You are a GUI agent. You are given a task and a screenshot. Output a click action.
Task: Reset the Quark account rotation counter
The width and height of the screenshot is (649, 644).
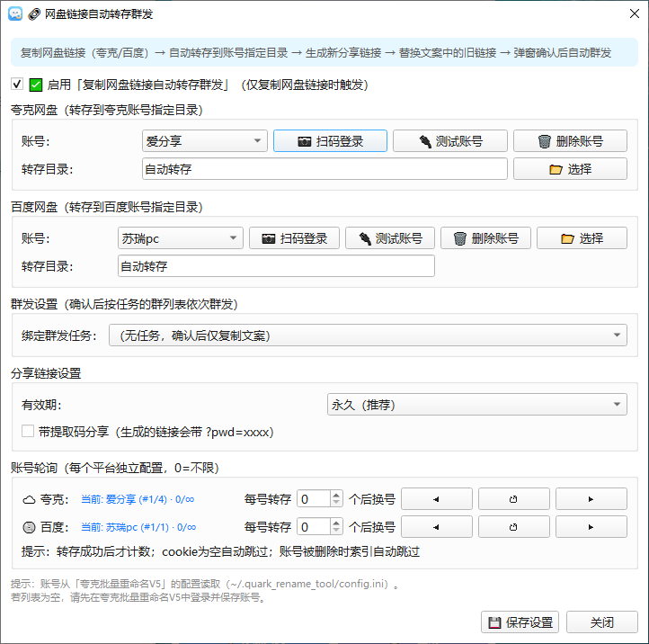click(513, 499)
